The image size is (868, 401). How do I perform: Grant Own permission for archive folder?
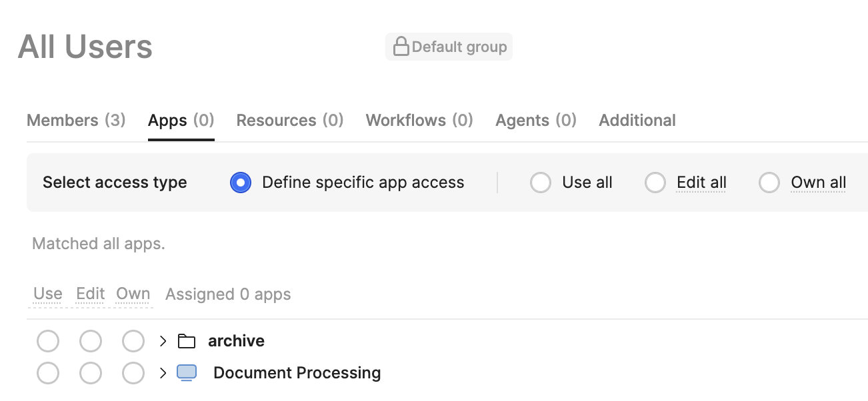coord(133,341)
